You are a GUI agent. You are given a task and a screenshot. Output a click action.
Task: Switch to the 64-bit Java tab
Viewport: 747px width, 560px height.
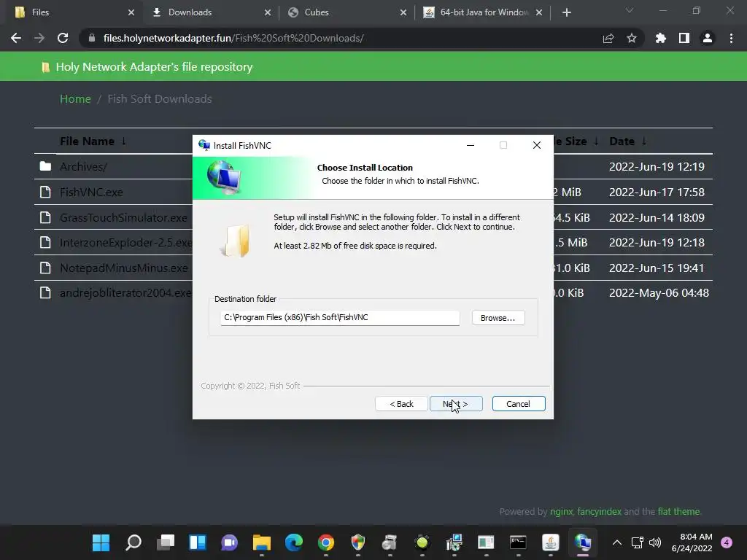tap(484, 12)
